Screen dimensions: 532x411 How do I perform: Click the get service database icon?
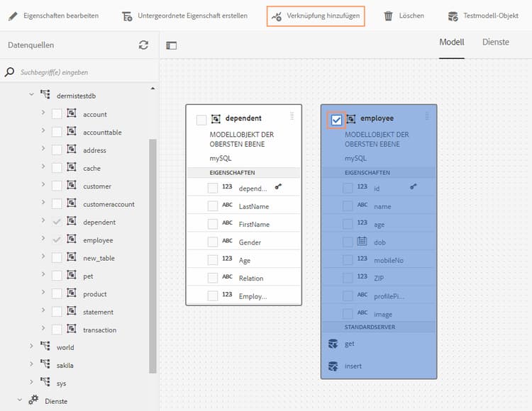pyautogui.click(x=333, y=344)
